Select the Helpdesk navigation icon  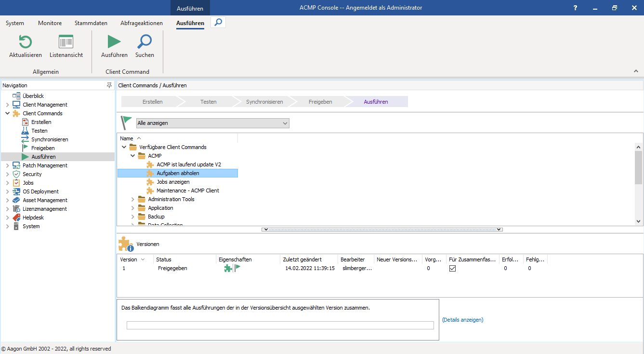pyautogui.click(x=16, y=218)
